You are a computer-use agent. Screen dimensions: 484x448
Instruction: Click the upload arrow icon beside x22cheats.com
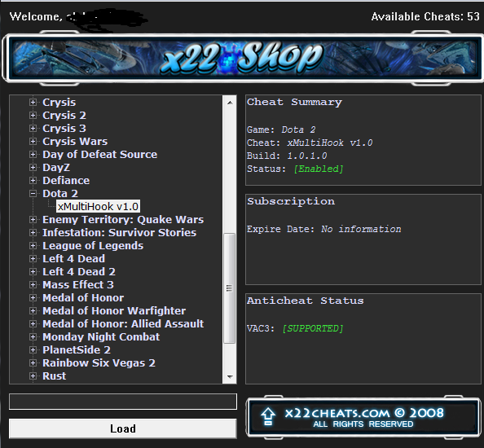268,416
